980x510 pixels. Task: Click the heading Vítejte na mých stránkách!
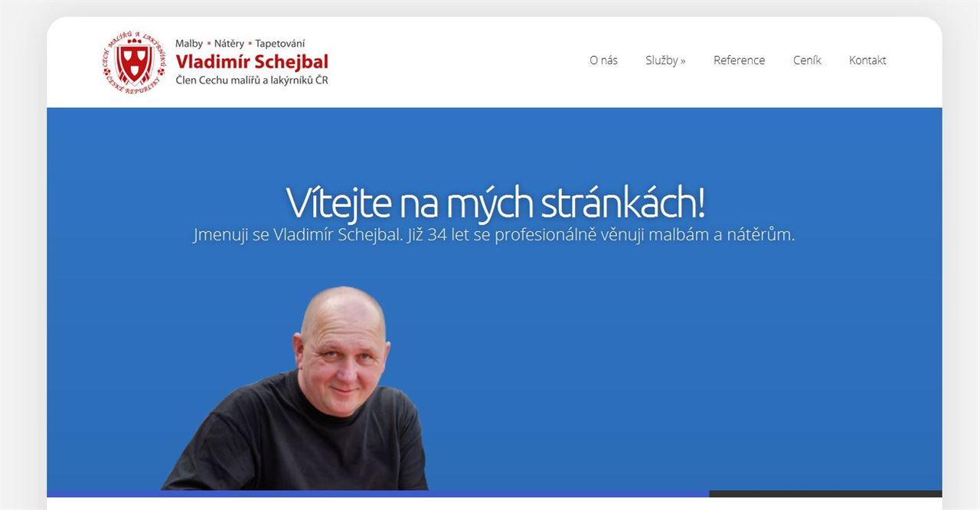coord(495,202)
